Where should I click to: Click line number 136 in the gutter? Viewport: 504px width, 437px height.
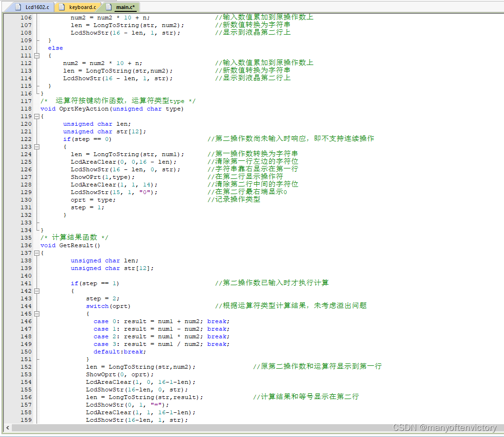26,245
